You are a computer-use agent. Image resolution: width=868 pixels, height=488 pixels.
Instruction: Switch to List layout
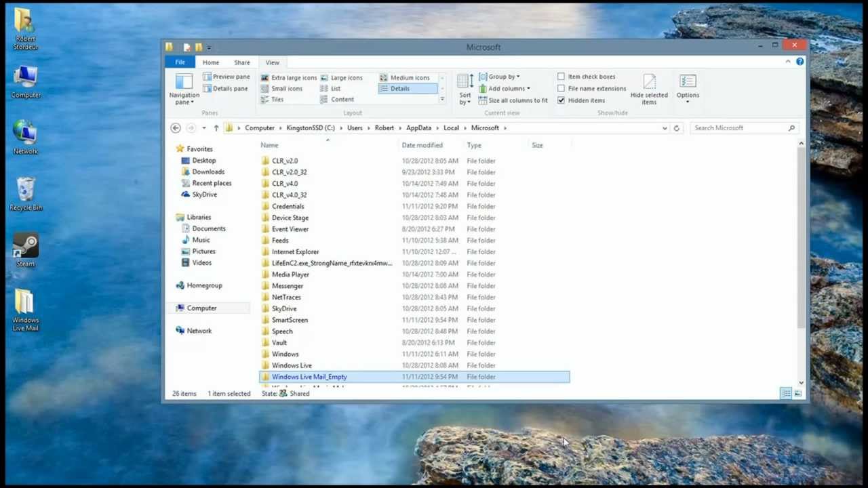click(x=330, y=88)
